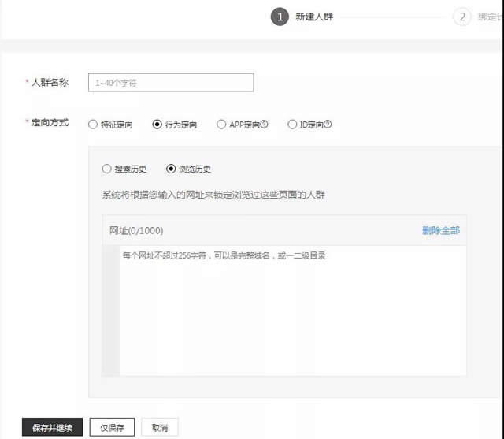Switch to 搜索历史 behavior type
Image resolution: width=504 pixels, height=439 pixels.
tap(107, 169)
